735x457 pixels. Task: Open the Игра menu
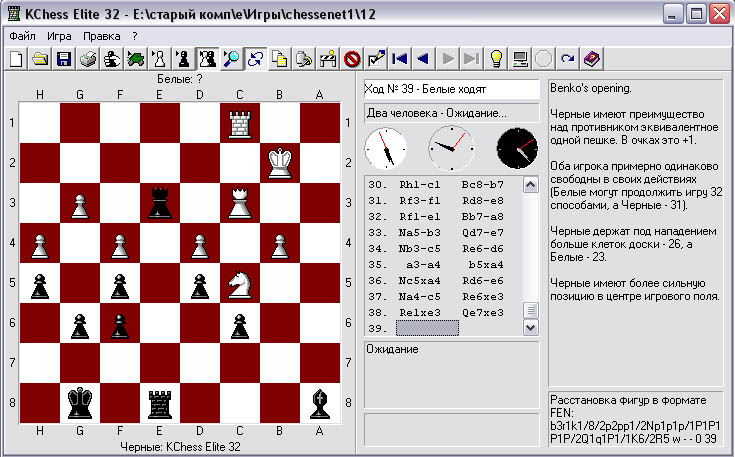[59, 36]
